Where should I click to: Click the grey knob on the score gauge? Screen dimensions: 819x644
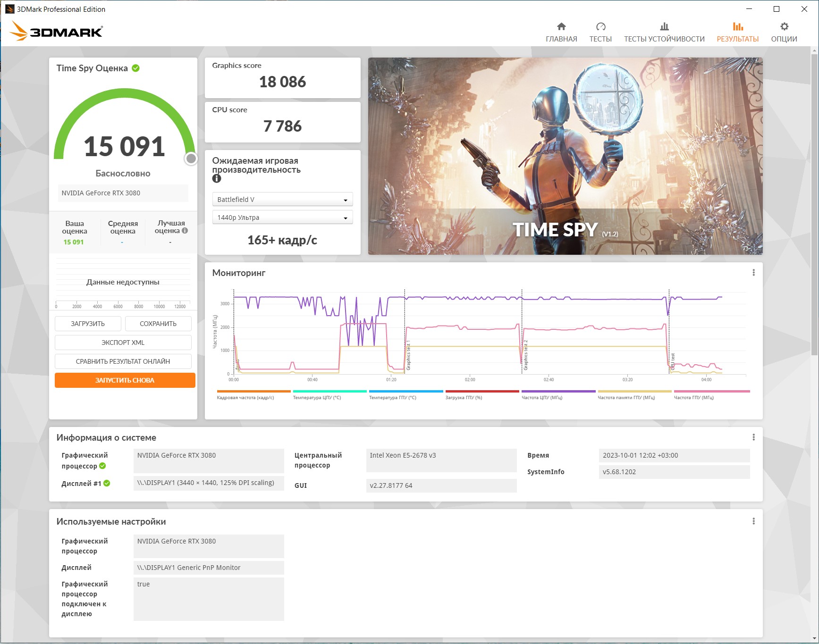tap(191, 159)
